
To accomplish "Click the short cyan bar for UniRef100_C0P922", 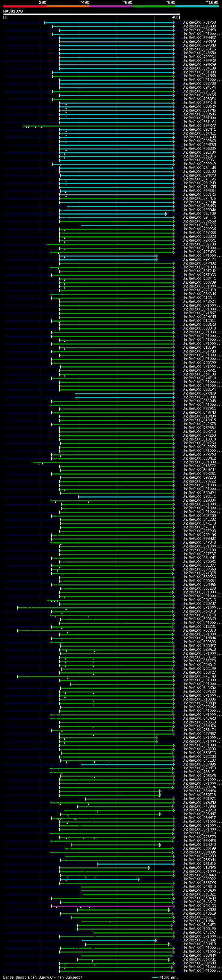I will click(100, 879).
